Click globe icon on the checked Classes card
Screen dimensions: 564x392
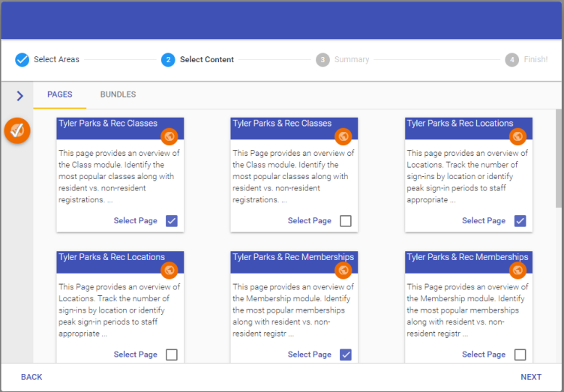[x=169, y=136]
